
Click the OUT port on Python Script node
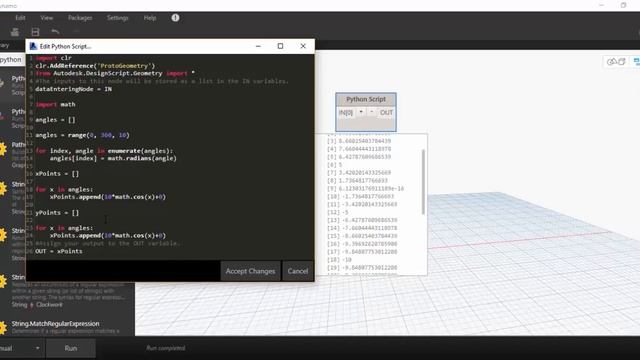coord(386,113)
